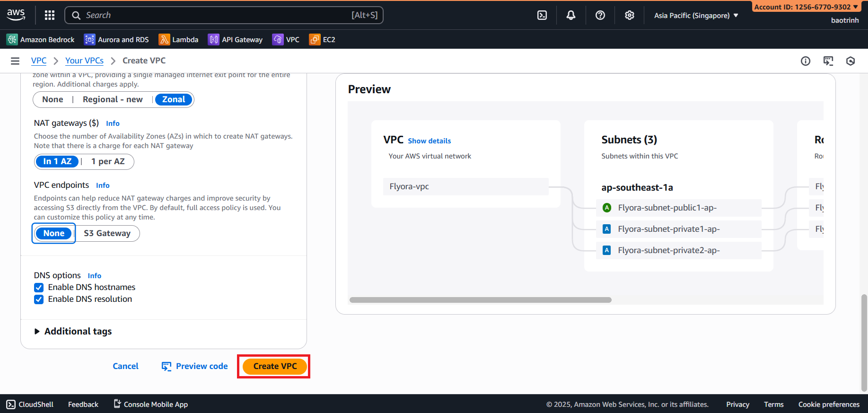Screen dimensions: 868x413
Task: Open the help question mark menu
Action: point(600,15)
